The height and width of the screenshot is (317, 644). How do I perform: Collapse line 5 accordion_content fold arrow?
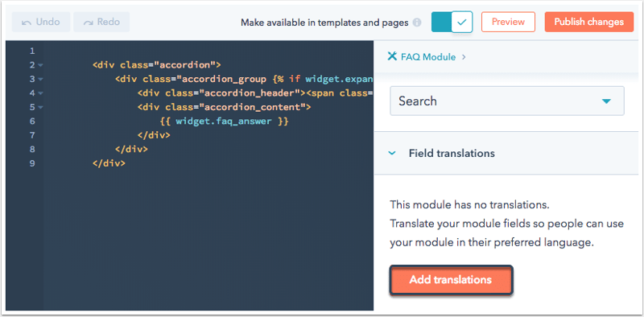point(40,108)
